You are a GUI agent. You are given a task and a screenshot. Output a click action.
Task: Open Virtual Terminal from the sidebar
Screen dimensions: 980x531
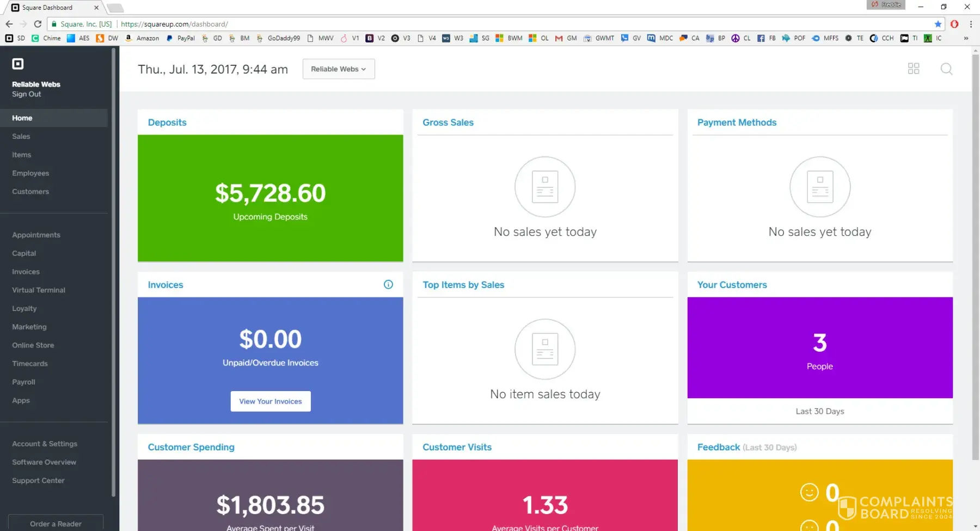tap(39, 290)
